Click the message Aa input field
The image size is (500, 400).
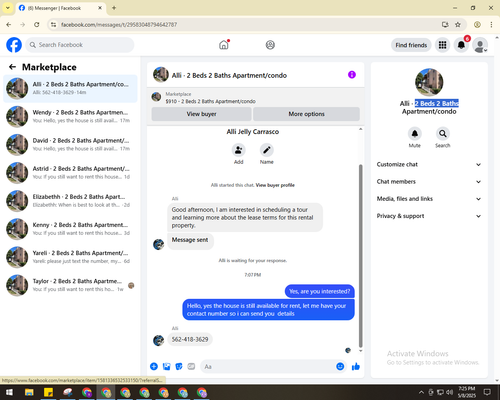(268, 367)
